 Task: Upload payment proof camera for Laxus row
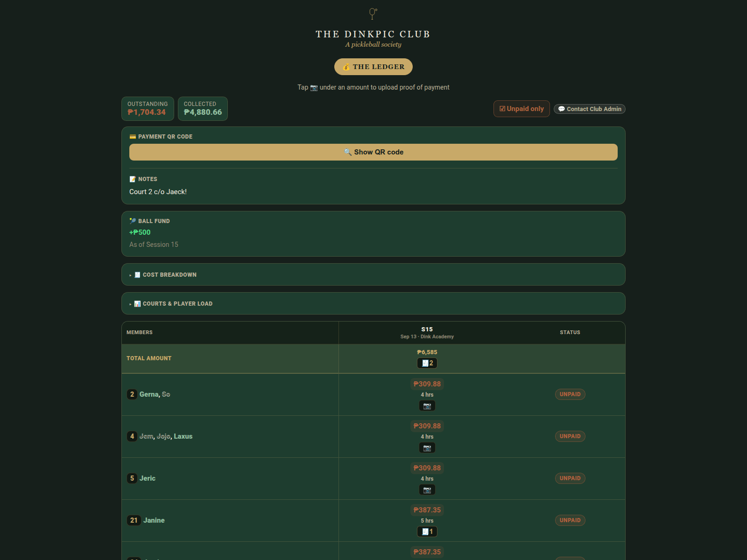427,448
